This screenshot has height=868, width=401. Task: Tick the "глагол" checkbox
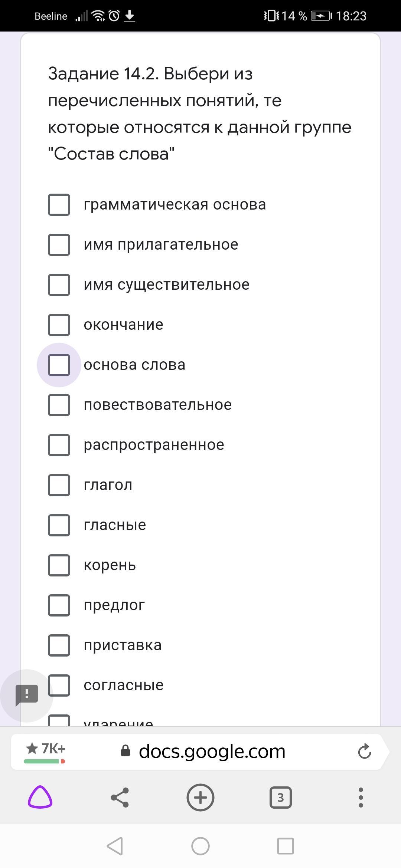point(59,485)
